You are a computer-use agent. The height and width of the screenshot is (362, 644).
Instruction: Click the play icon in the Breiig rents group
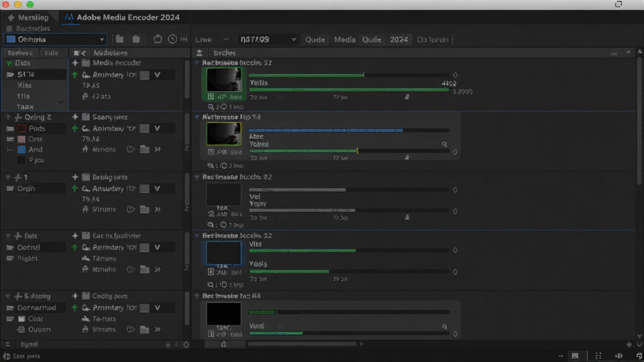pos(131,209)
